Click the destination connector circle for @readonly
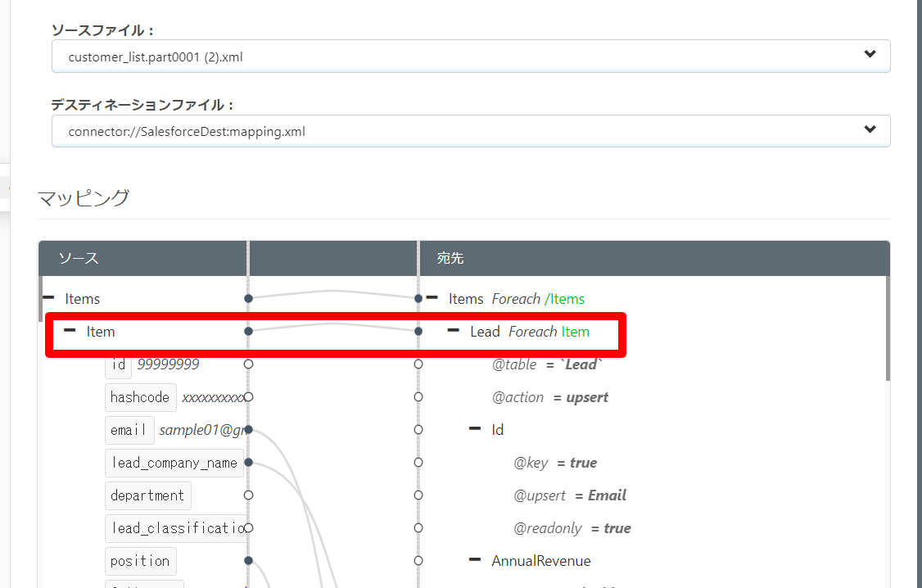 [418, 528]
